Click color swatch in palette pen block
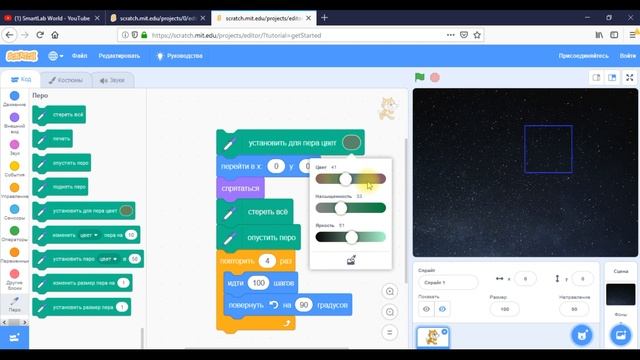Viewport: 640px width, 360px height. click(x=126, y=211)
